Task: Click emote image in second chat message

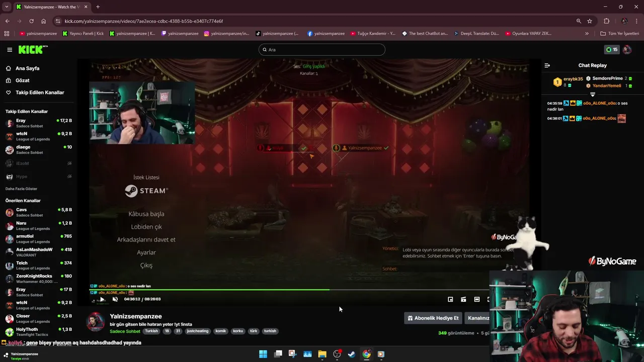Action: (622, 119)
